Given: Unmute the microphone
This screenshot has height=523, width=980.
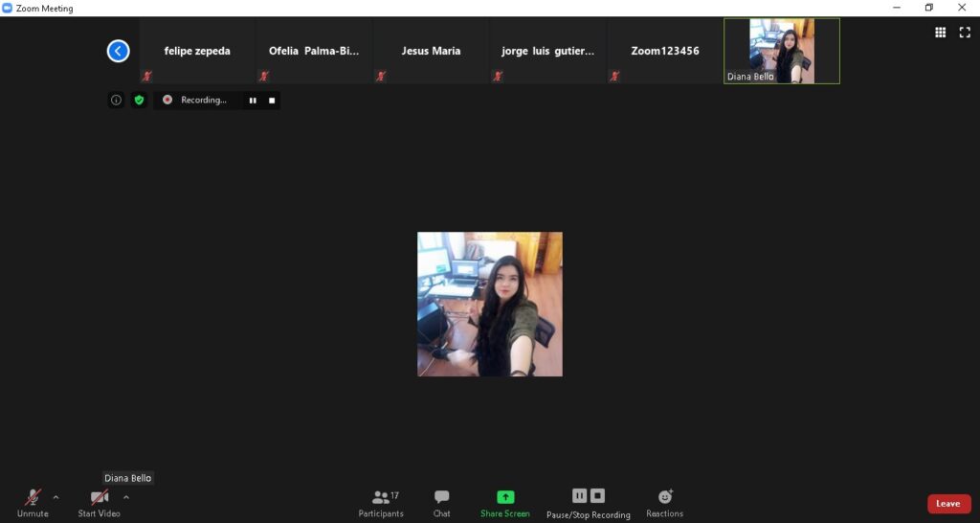Looking at the screenshot, I should (33, 504).
